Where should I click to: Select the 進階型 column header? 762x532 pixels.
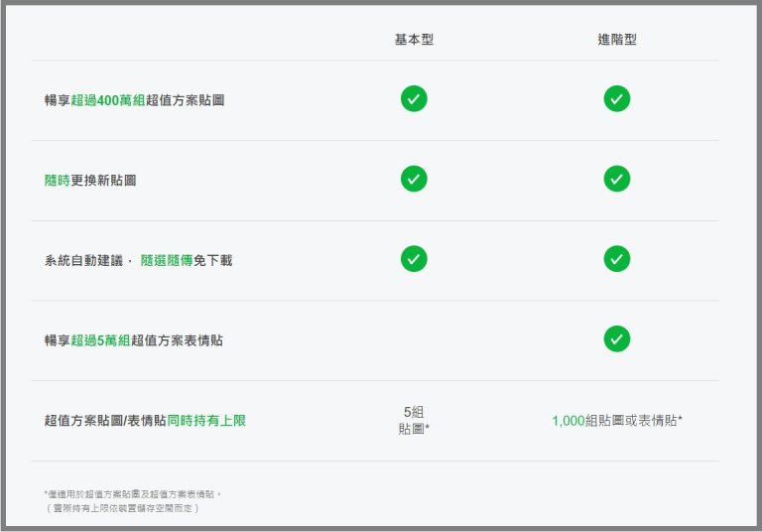click(616, 40)
